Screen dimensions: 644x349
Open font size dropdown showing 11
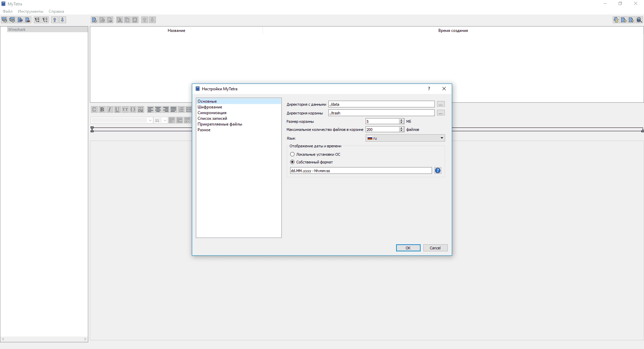coord(161,120)
